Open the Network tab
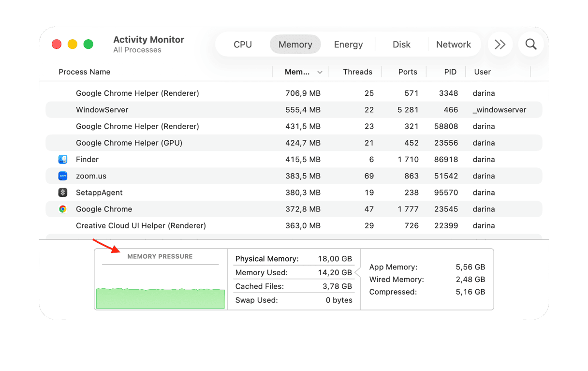Viewport: 588px width, 371px height. tap(453, 45)
